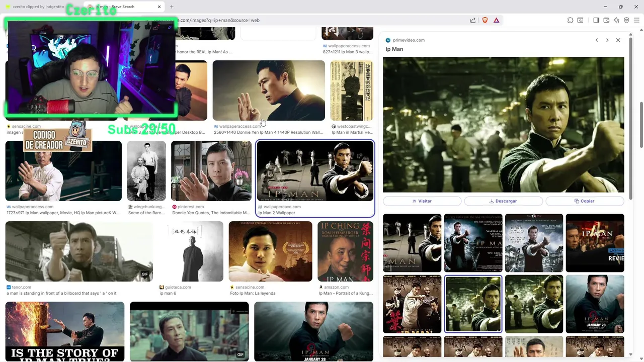The width and height of the screenshot is (644, 362).
Task: Open the related poster thumbnail with red Chinese character
Action: 412,304
